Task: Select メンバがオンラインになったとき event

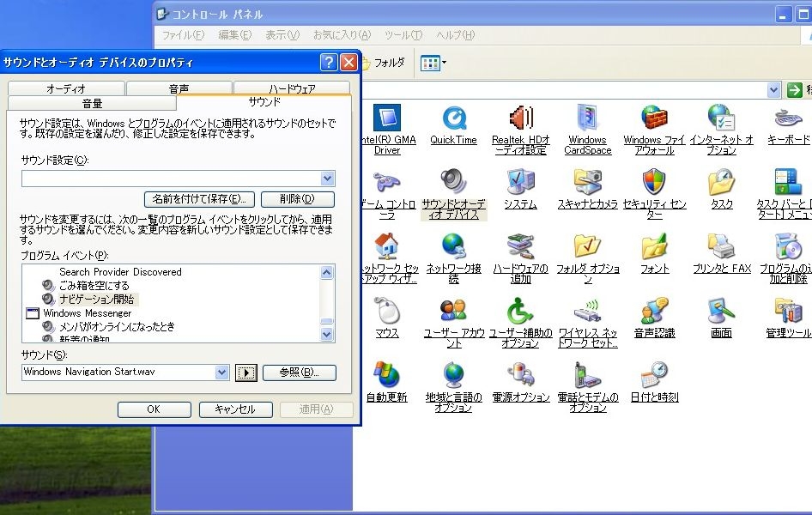Action: [117, 327]
